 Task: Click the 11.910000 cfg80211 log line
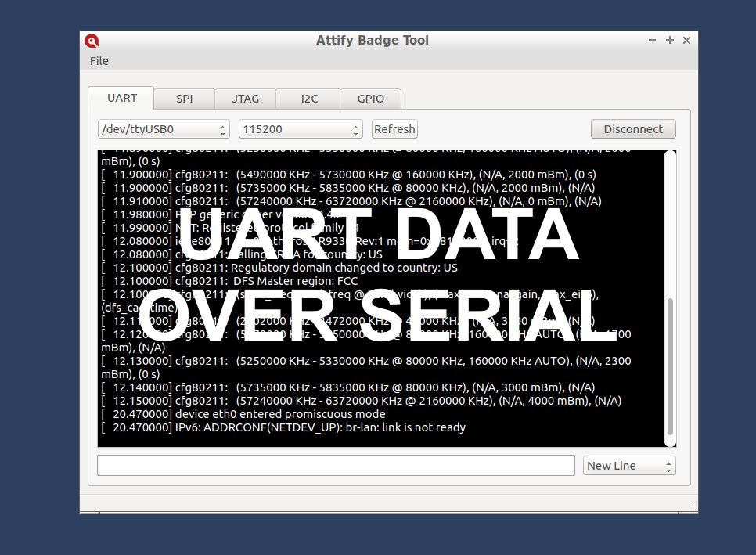click(x=351, y=201)
